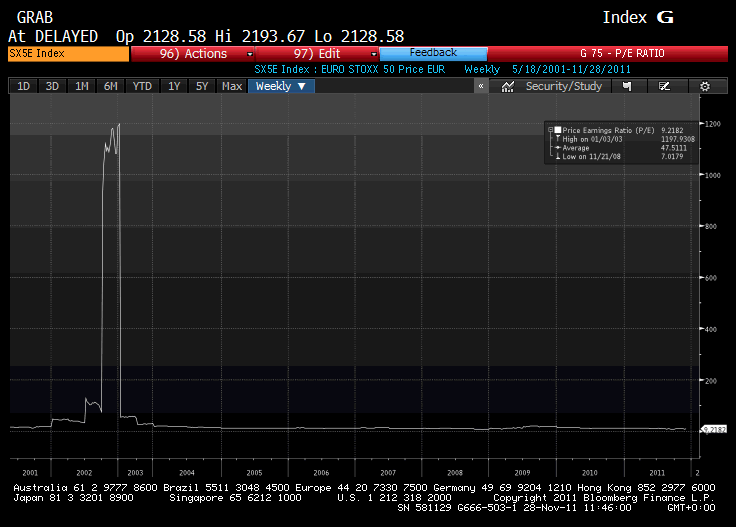This screenshot has width=736, height=527.
Task: Select the YTD range tab
Action: [x=142, y=86]
